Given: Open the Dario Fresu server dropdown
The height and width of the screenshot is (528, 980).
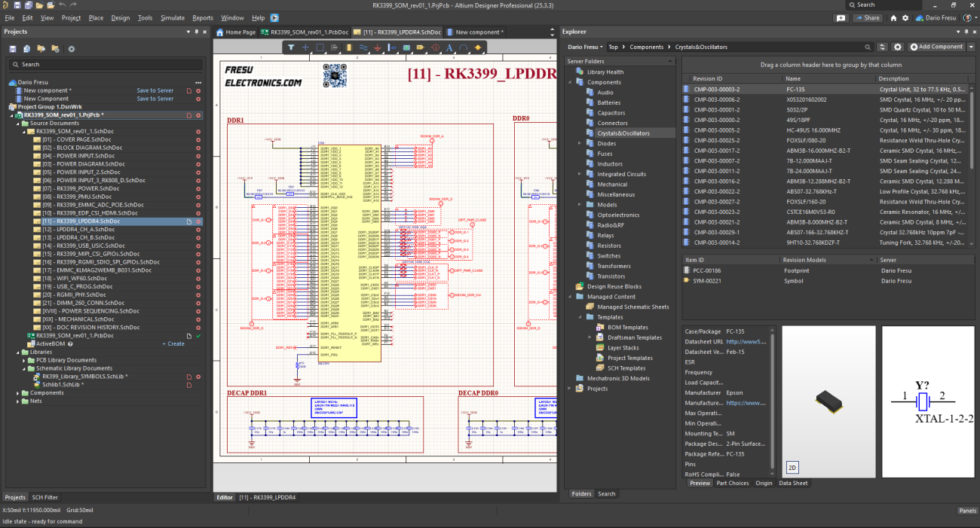Looking at the screenshot, I should pyautogui.click(x=585, y=47).
